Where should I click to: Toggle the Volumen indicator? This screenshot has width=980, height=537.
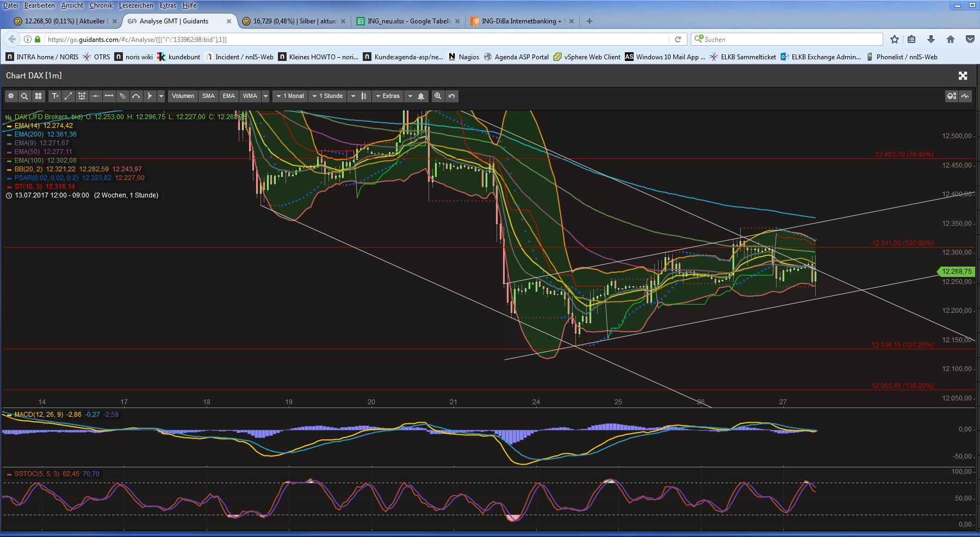click(183, 96)
